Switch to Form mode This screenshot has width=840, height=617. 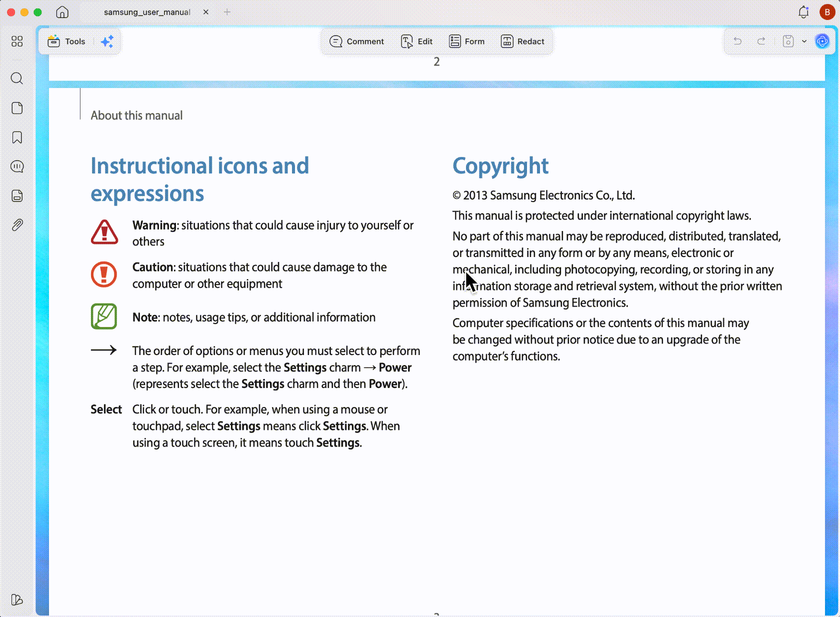pos(467,41)
